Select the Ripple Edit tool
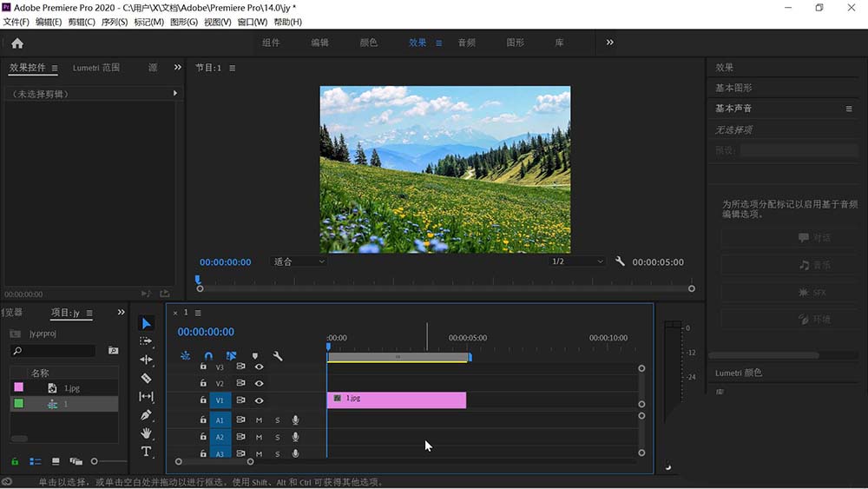The width and height of the screenshot is (868, 489). (146, 360)
